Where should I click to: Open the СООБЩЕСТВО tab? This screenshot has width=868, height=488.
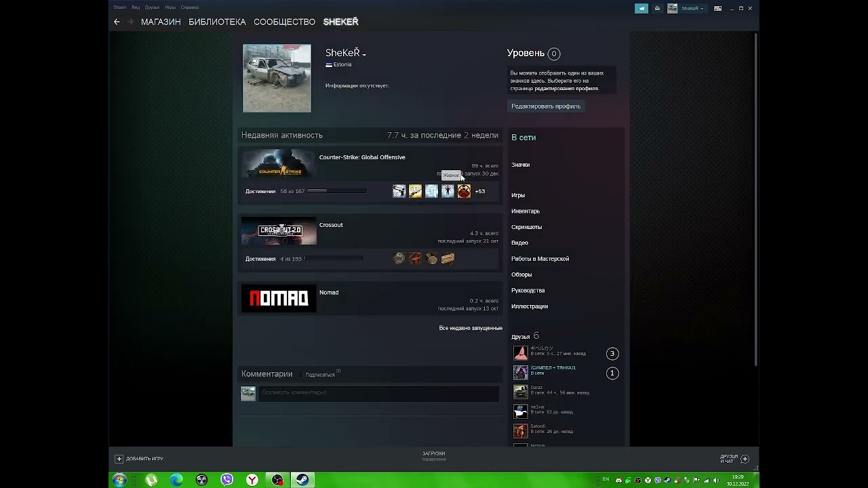[x=284, y=22]
